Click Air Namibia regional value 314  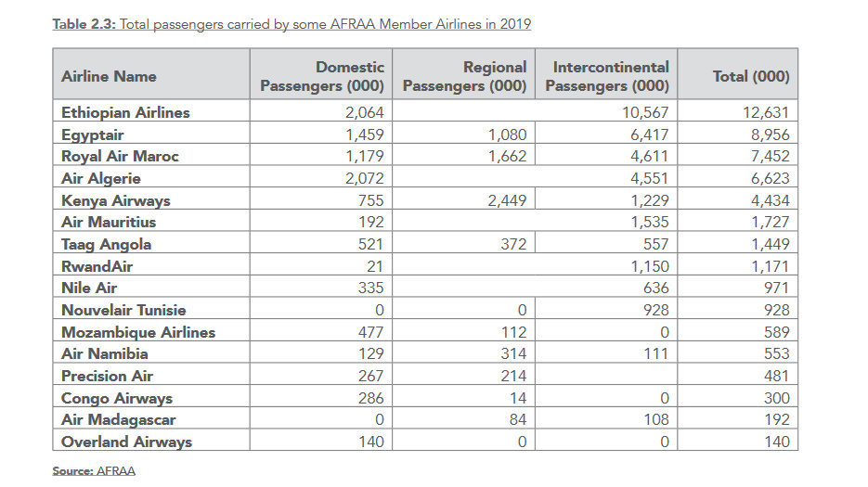tap(513, 353)
